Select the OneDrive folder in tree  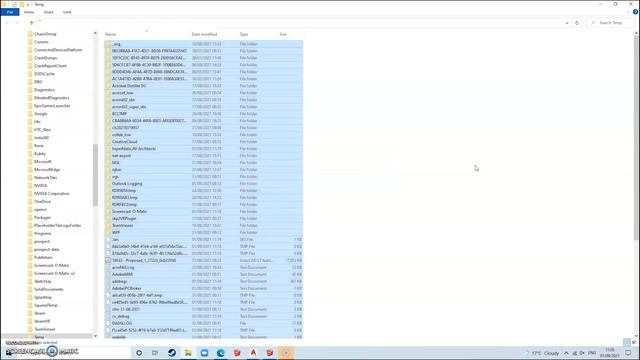(x=42, y=202)
